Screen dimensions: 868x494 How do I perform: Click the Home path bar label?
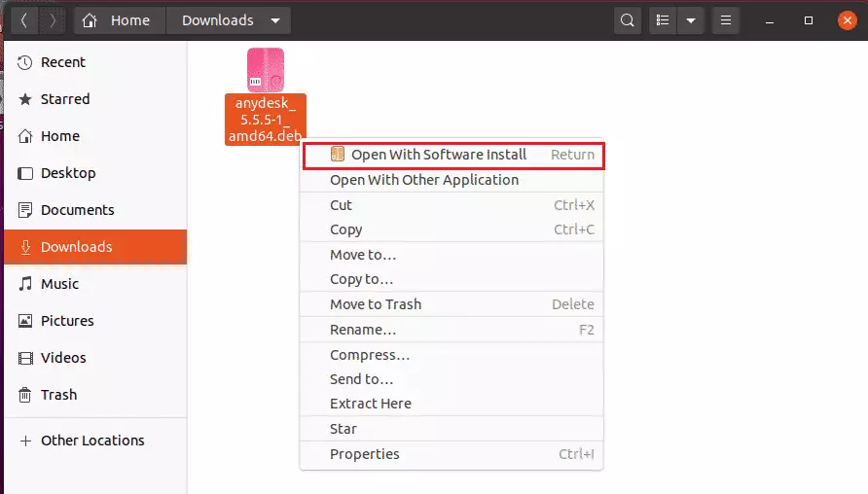click(x=130, y=20)
